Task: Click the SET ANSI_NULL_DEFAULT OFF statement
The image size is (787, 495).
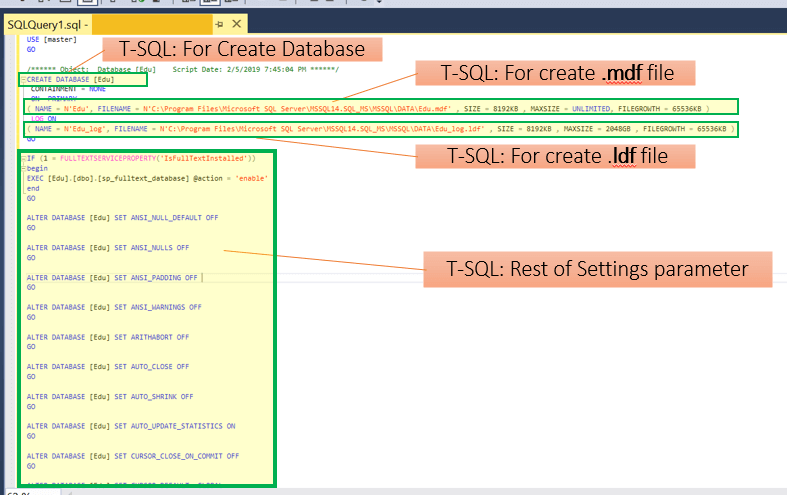Action: coord(122,217)
